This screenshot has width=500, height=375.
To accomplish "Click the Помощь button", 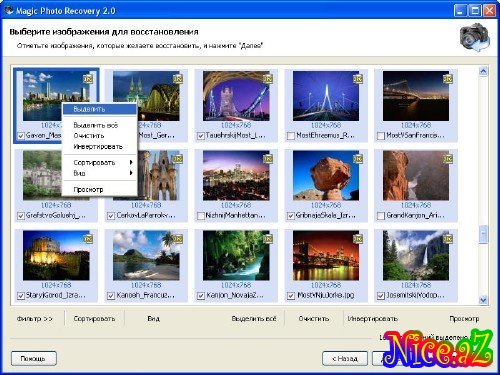I will coord(33,359).
